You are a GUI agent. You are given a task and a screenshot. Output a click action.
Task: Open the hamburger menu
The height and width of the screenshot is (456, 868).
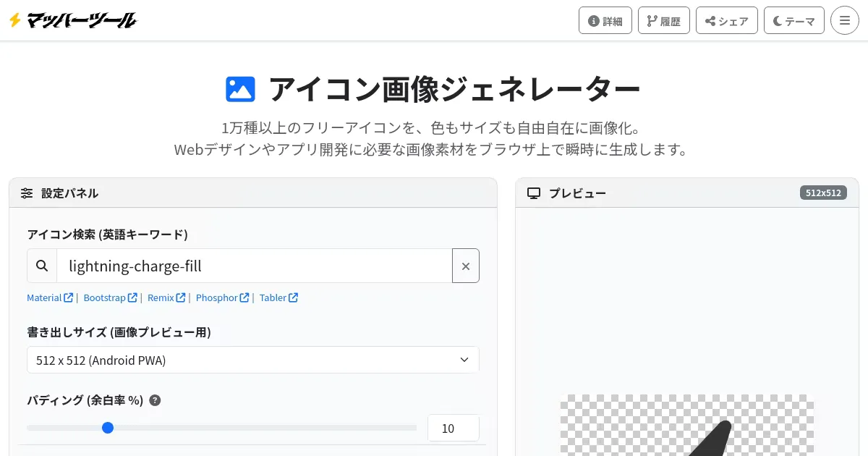(844, 21)
